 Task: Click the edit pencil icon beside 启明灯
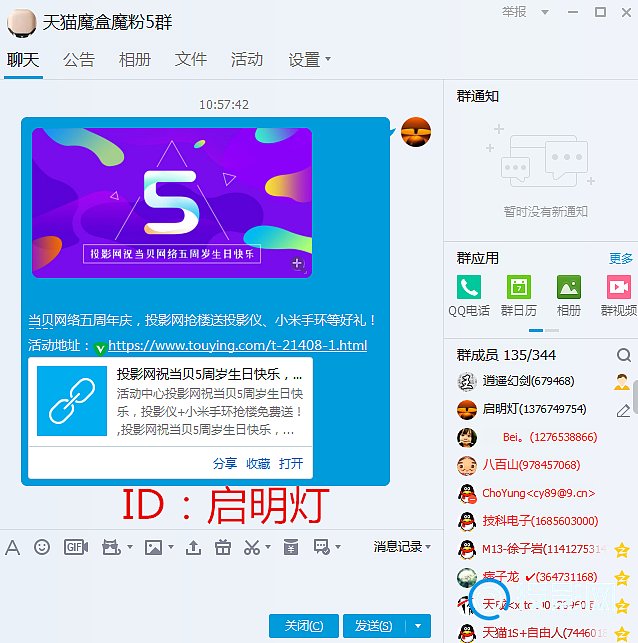click(x=623, y=410)
